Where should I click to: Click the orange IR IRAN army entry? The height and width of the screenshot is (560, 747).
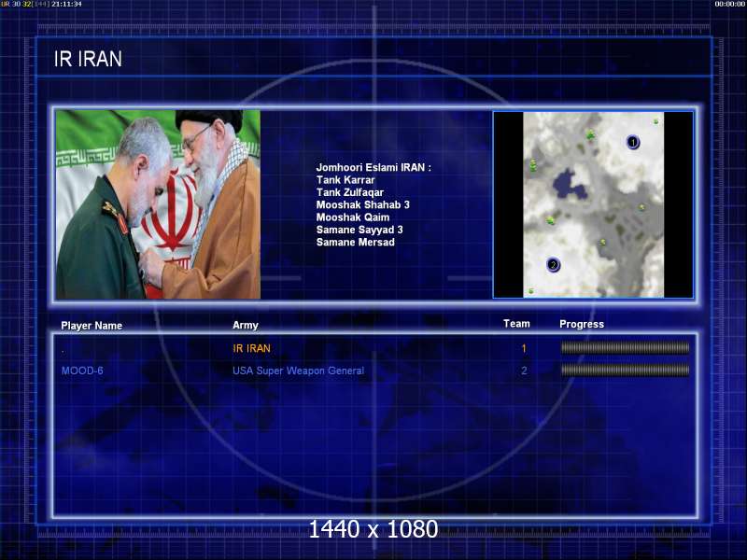(x=251, y=348)
